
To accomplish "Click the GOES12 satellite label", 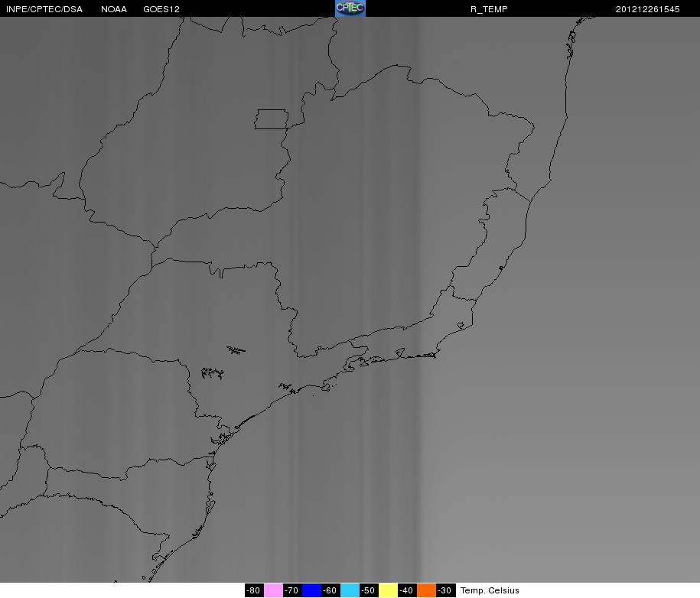I will tap(161, 9).
